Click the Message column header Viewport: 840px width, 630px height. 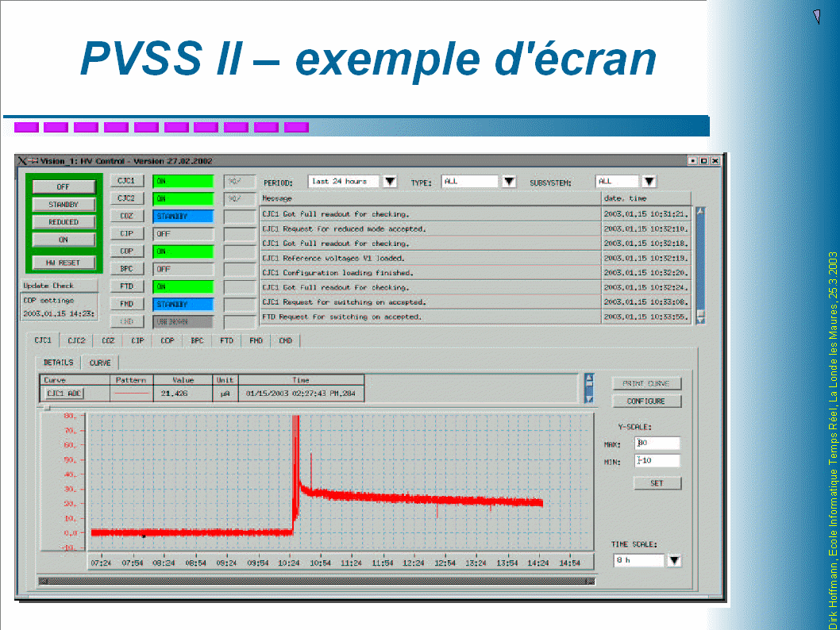coord(430,198)
